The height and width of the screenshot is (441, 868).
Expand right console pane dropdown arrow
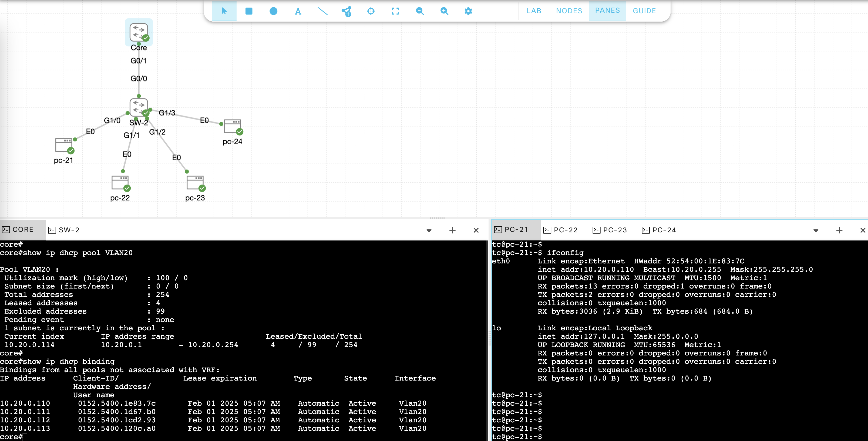tap(816, 230)
